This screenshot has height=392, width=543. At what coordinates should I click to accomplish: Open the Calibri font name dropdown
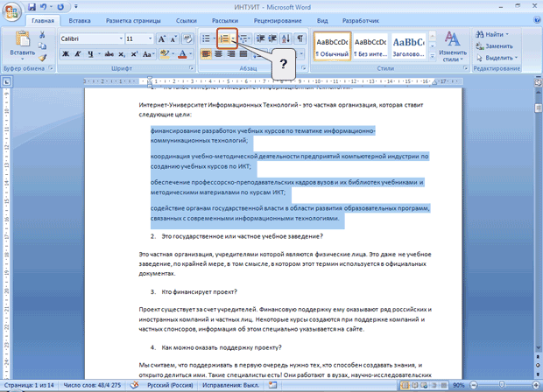click(x=121, y=38)
